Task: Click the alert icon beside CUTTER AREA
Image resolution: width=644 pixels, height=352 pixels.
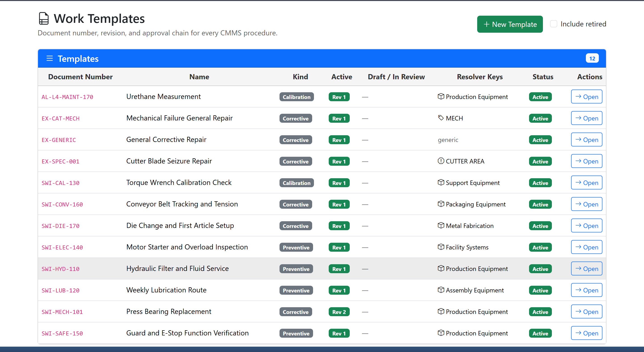Action: click(x=441, y=161)
